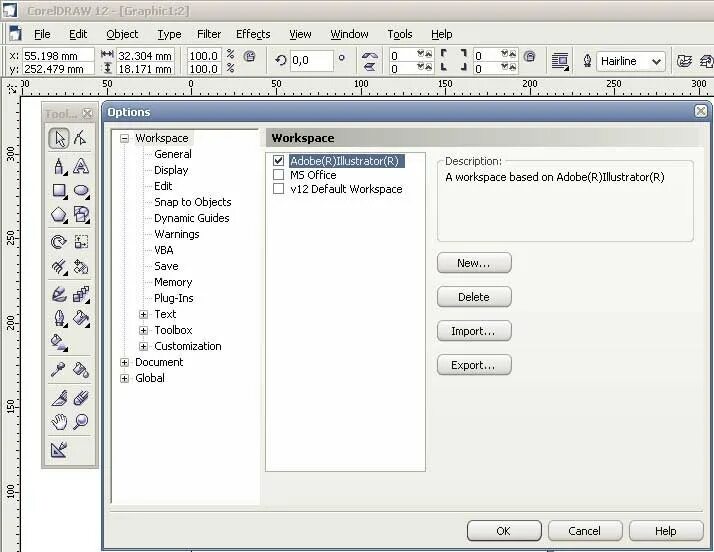
Task: Close the Options dialog with X
Action: [x=701, y=111]
